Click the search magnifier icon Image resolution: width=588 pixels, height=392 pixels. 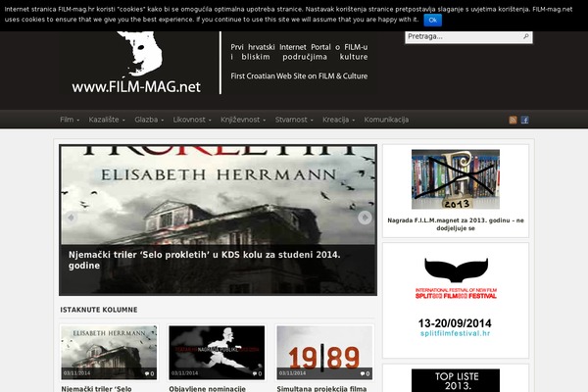(526, 36)
